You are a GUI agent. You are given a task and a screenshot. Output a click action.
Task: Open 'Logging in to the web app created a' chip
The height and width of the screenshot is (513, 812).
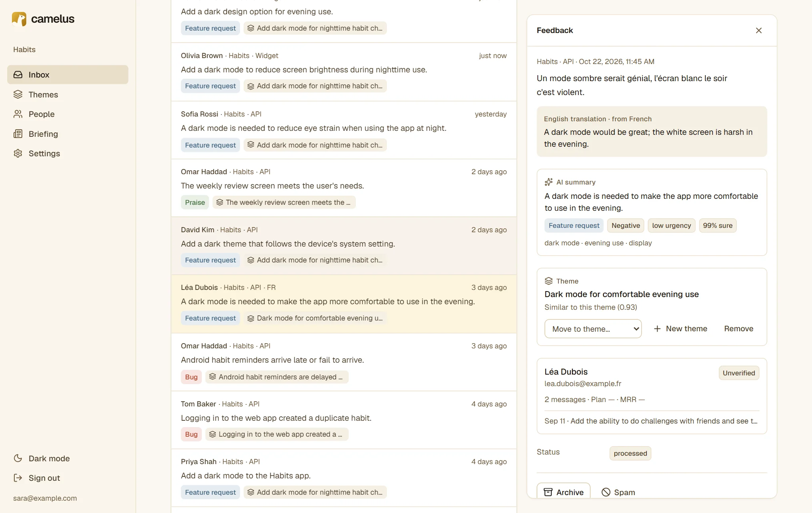point(277,434)
